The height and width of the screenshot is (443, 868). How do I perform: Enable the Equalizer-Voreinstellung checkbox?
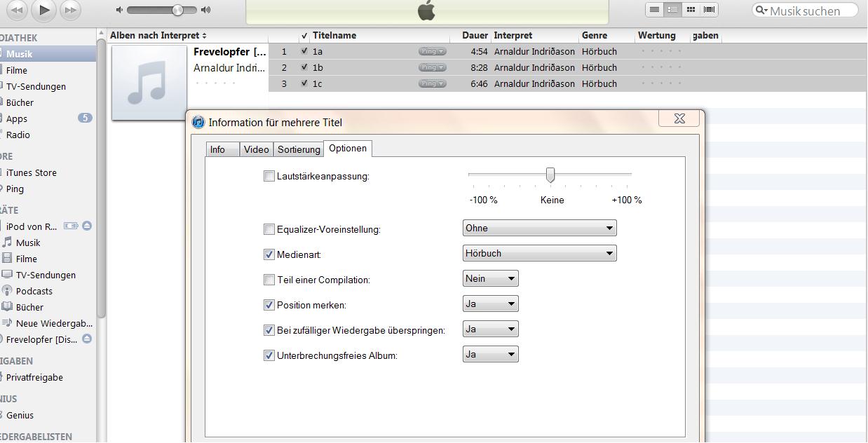(x=269, y=229)
